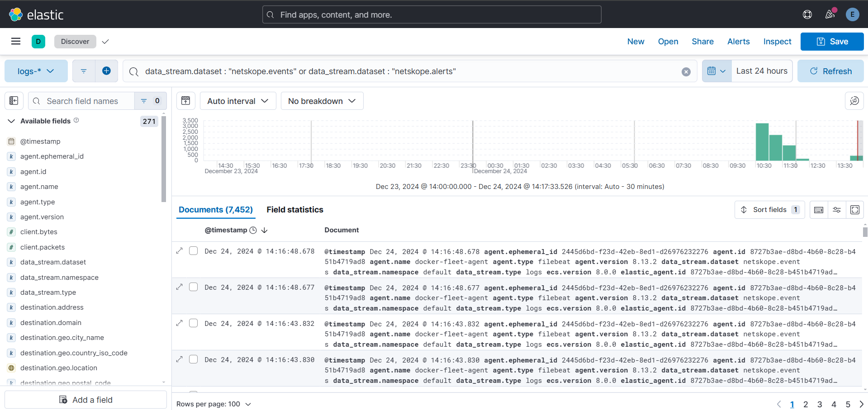The image size is (868, 410).
Task: Select checkbox for row 14:16:43.832
Action: point(193,323)
